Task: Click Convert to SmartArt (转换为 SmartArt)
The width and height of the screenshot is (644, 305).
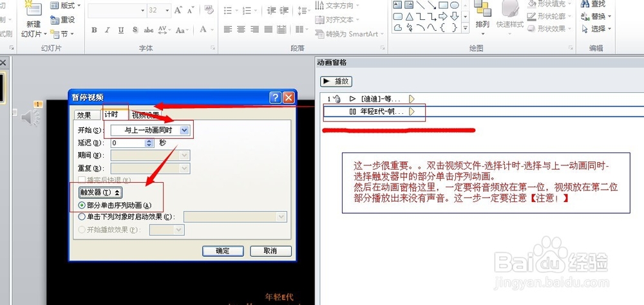Action: point(349,34)
